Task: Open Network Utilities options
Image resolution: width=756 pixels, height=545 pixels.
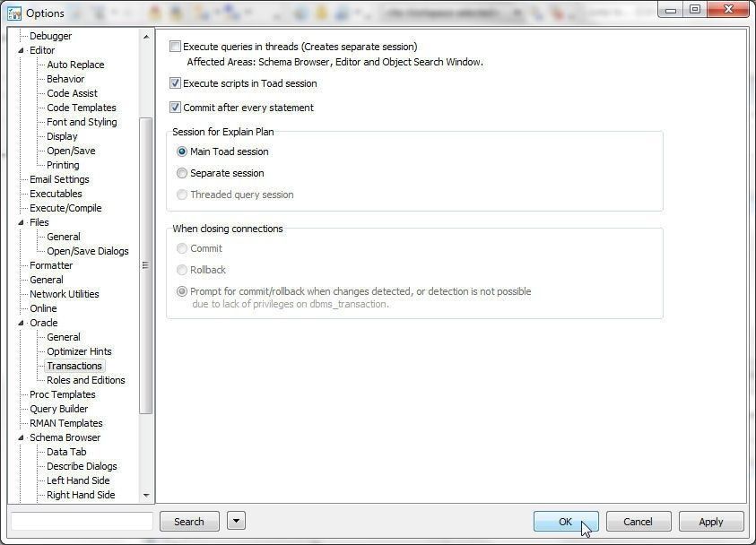Action: coord(65,294)
